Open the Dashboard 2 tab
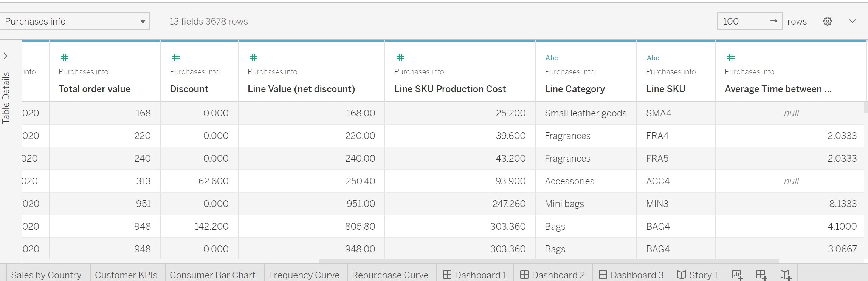The width and height of the screenshot is (868, 281). [552, 275]
